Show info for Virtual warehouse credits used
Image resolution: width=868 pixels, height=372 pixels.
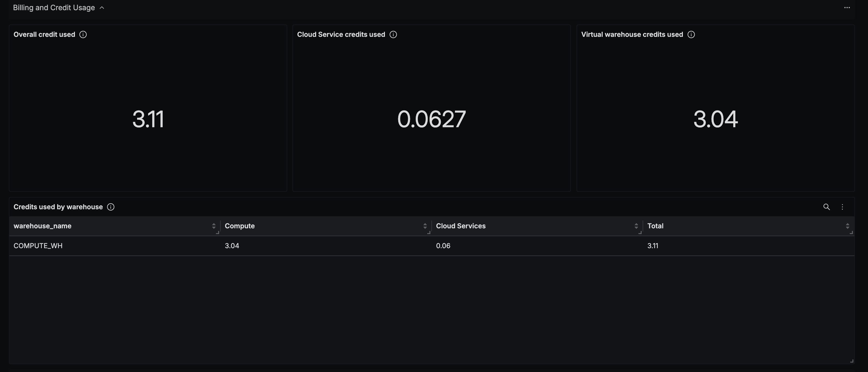pos(691,34)
